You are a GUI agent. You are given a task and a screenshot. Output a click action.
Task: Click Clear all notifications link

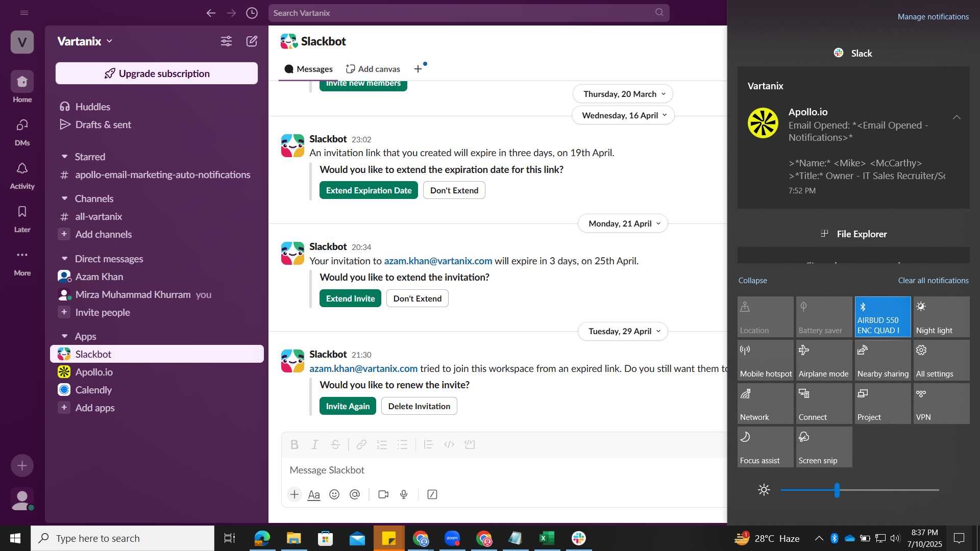933,281
